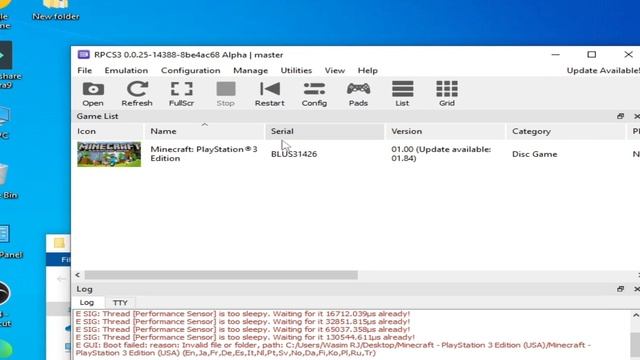Switch to the TTY tab
The height and width of the screenshot is (360, 640).
click(x=120, y=303)
